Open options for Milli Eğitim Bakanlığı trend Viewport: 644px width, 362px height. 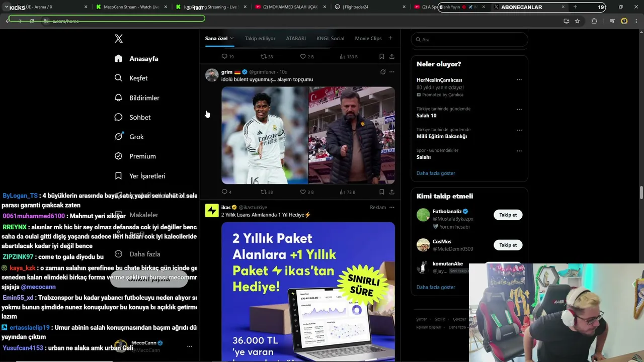(519, 130)
